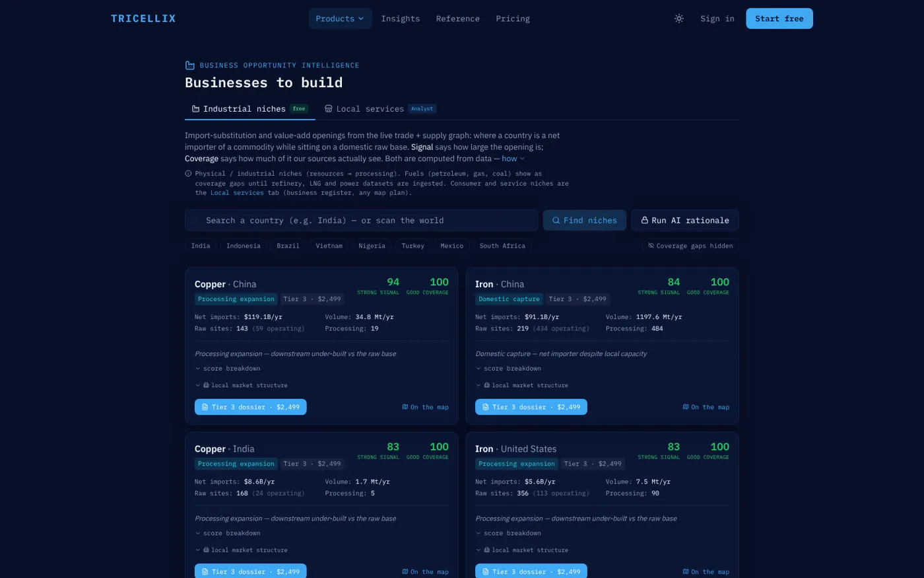Click the Business Opportunity Intelligence header icon
924x578 pixels.
click(190, 65)
